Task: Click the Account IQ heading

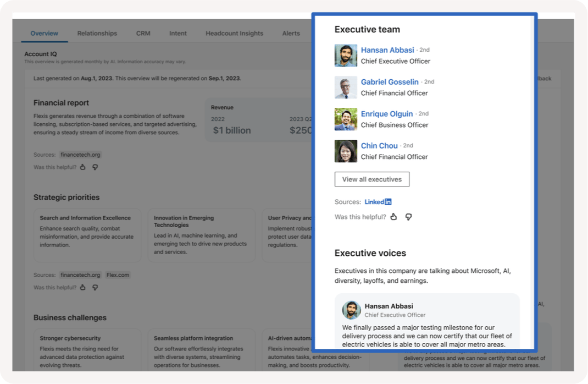Action: pyautogui.click(x=41, y=54)
